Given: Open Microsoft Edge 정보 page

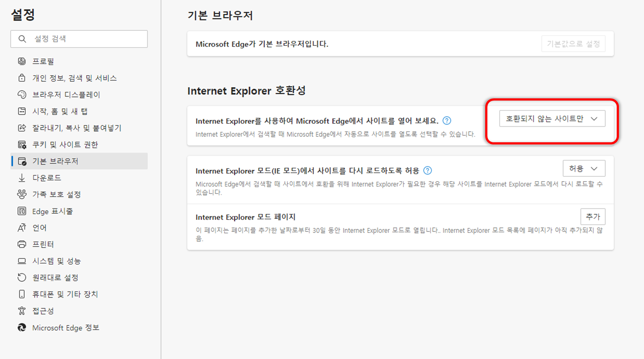Looking at the screenshot, I should (79, 327).
